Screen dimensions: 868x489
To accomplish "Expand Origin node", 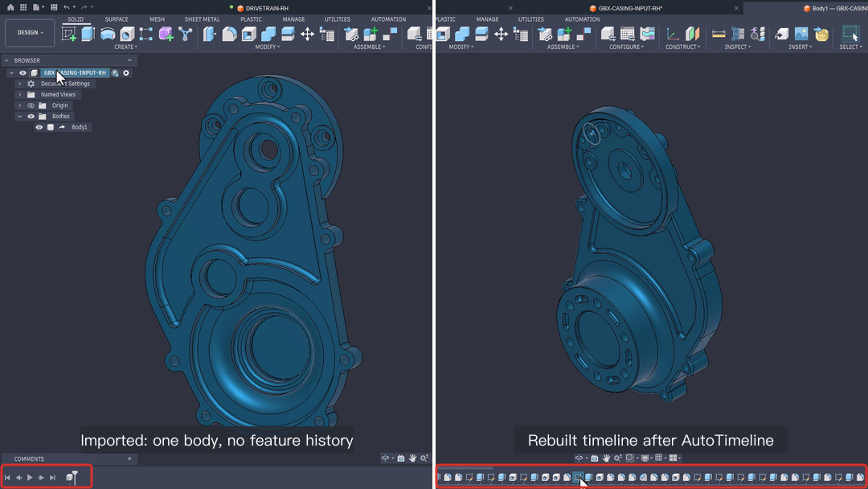I will click(20, 105).
